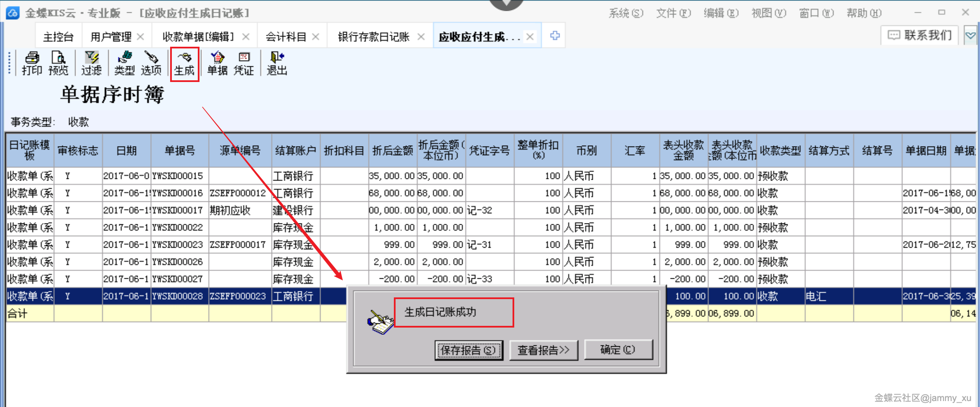Expand the dropdown arrow beside 联系我们
The height and width of the screenshot is (407, 980).
970,36
